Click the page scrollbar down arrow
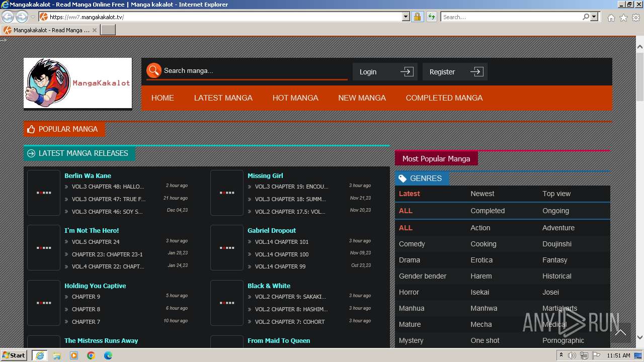The width and height of the screenshot is (644, 362). coord(640,338)
